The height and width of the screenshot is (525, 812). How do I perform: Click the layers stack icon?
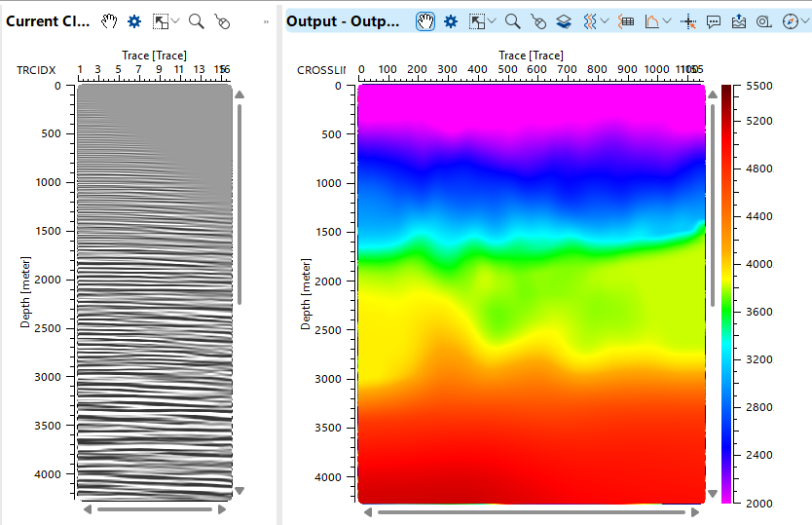click(563, 21)
